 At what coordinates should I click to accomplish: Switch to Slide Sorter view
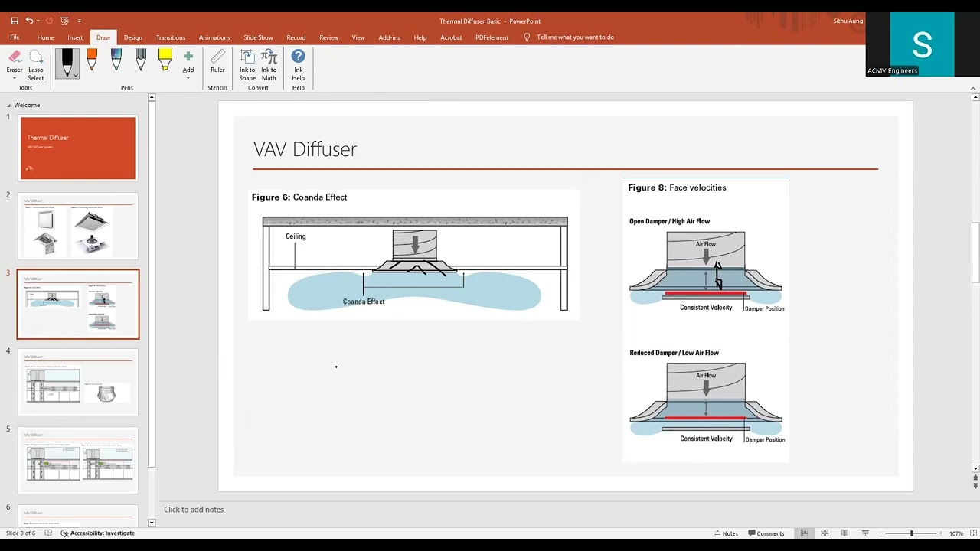pyautogui.click(x=825, y=533)
